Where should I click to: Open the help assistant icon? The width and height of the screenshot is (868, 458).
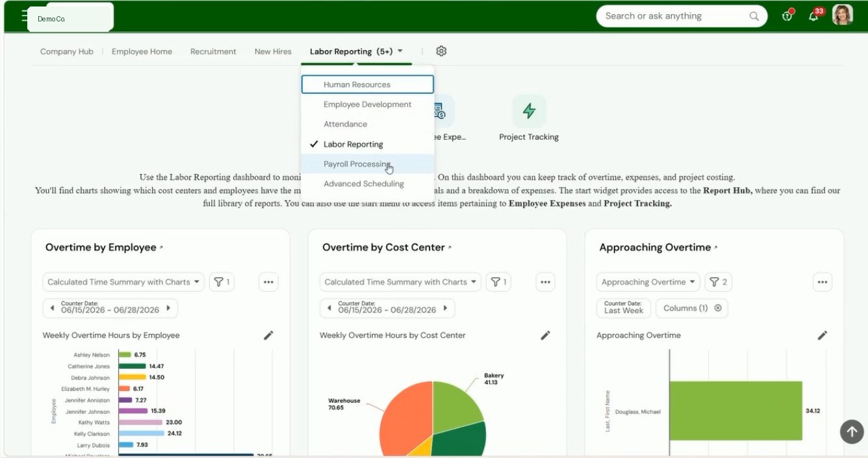787,16
